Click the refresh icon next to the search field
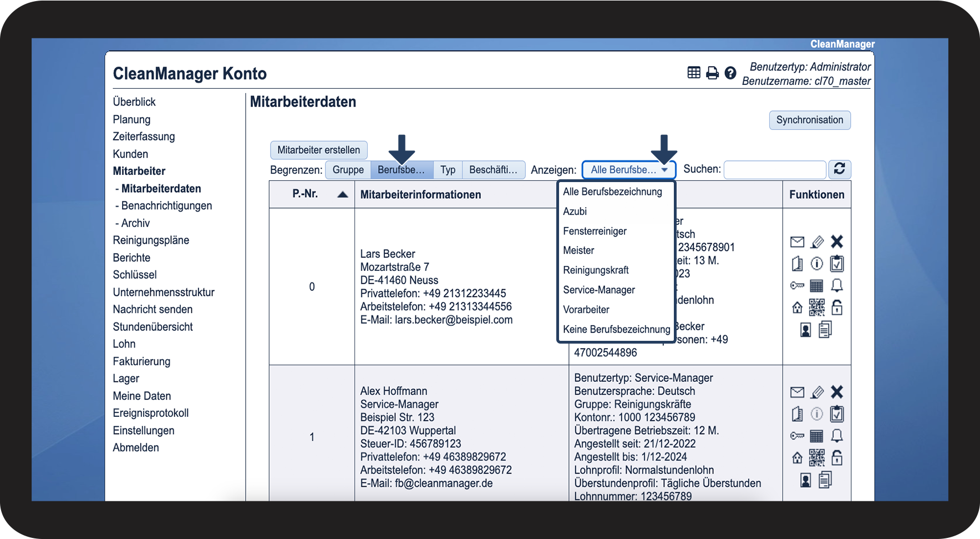Screen dimensions: 980x539 tap(839, 169)
